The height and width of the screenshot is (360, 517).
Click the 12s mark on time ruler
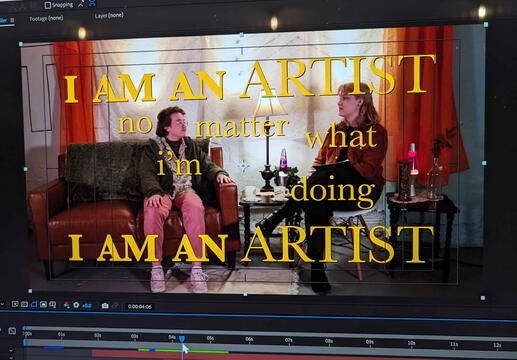[x=497, y=345]
